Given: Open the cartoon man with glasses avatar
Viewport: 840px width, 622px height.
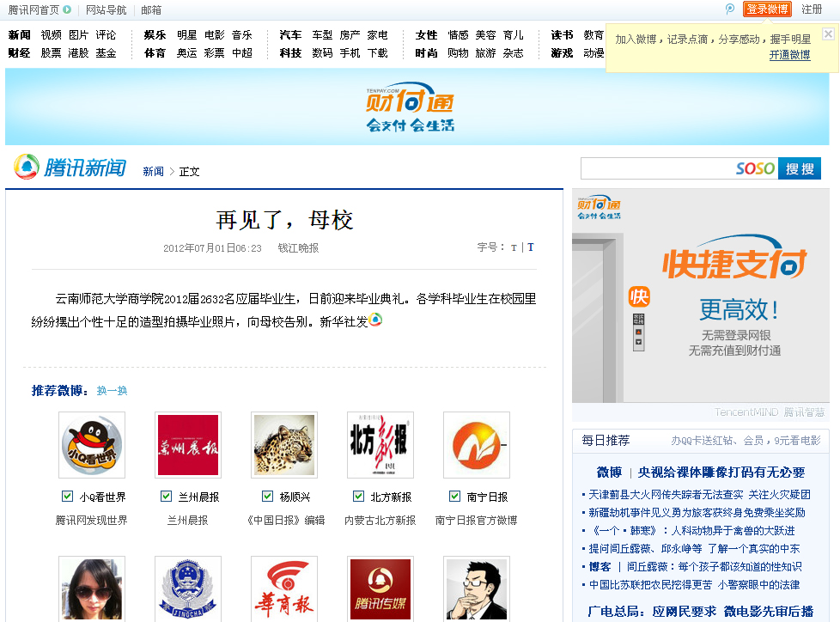Looking at the screenshot, I should (477, 588).
